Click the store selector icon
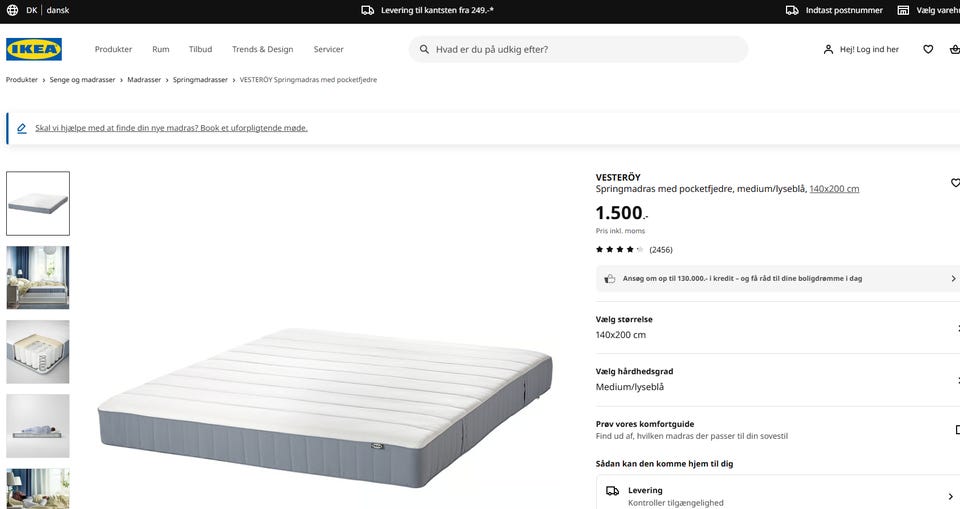Viewport: 960px width, 509px height. pos(903,10)
